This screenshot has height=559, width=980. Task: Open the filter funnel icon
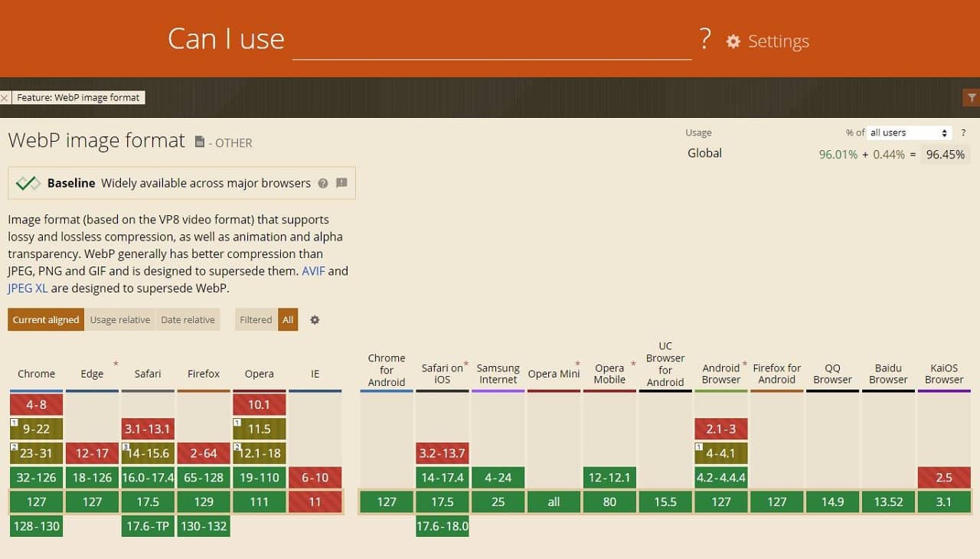972,98
